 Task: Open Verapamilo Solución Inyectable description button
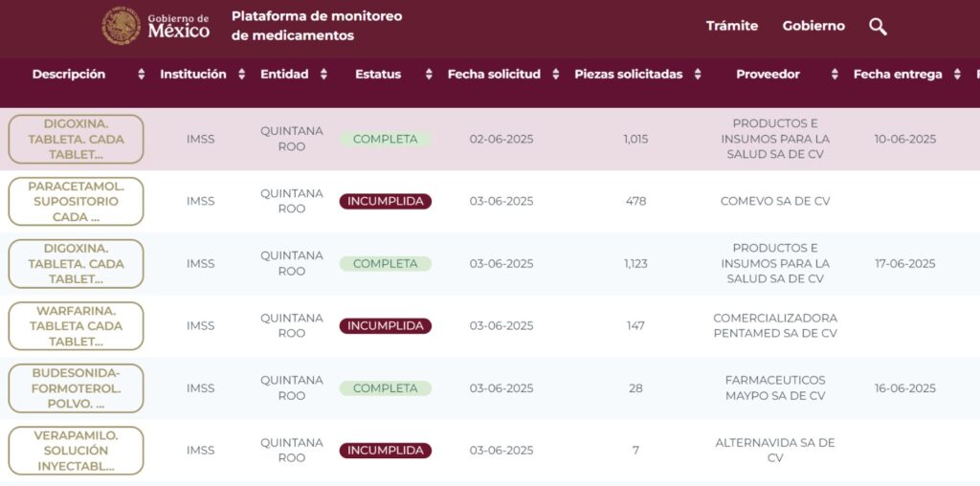[76, 451]
